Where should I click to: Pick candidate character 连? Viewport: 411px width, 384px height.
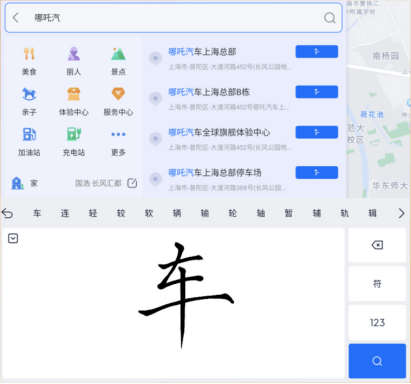65,213
